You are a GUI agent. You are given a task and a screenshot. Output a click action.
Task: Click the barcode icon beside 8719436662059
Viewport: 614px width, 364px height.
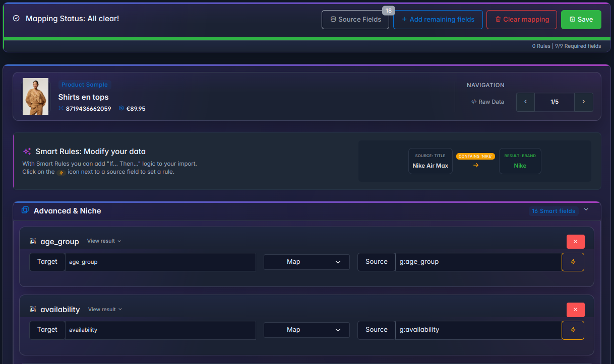click(61, 108)
